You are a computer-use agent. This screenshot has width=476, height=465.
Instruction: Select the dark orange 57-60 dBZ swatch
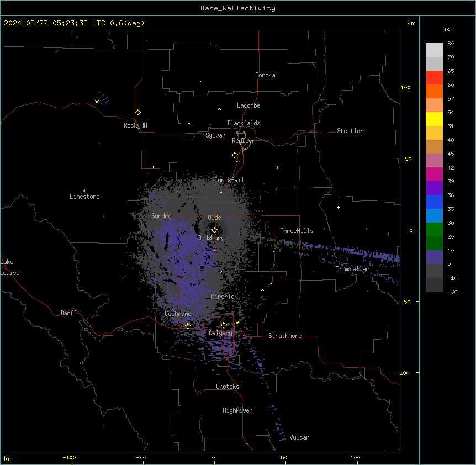pyautogui.click(x=434, y=91)
